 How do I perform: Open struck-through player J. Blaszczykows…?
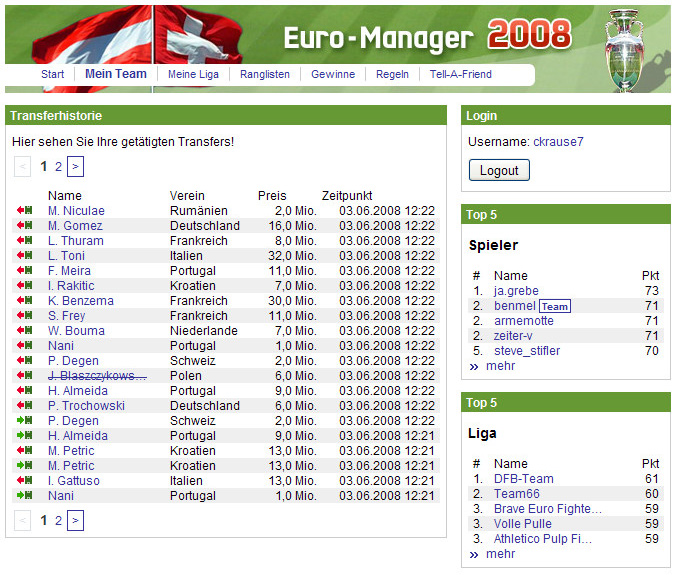pos(97,375)
